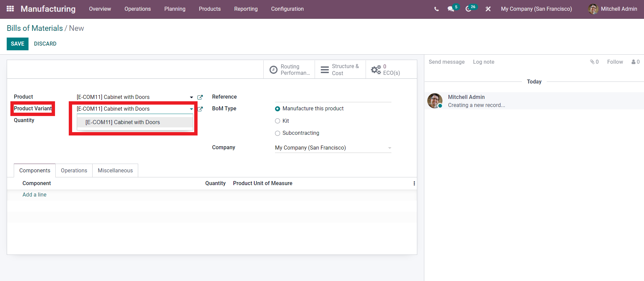This screenshot has width=644, height=281.
Task: Select the Subcontracting BoM type
Action: click(x=277, y=133)
